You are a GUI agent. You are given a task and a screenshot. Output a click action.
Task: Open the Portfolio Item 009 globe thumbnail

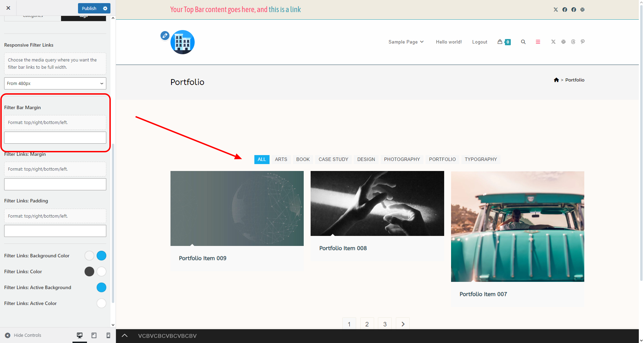point(237,208)
